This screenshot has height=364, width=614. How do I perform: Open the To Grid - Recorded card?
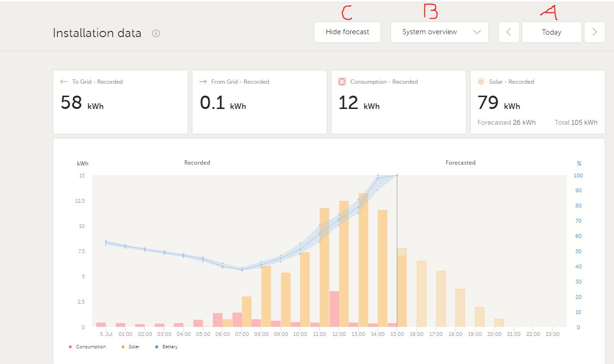pos(120,102)
